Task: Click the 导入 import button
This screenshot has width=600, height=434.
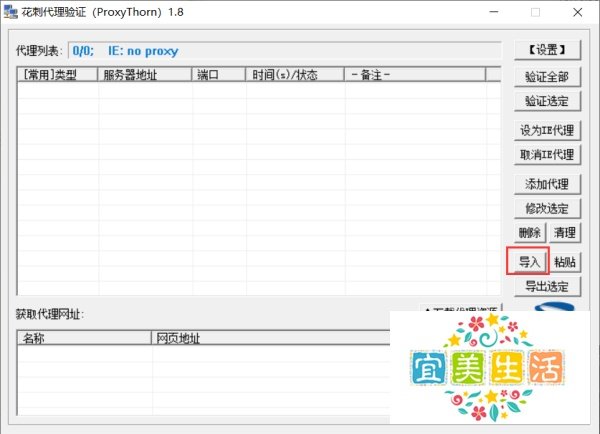Action: point(530,262)
